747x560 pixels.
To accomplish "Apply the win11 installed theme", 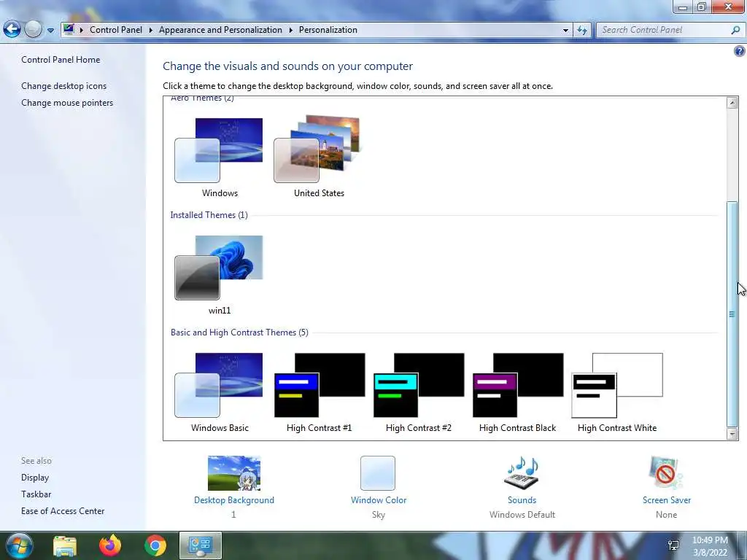I will (219, 275).
